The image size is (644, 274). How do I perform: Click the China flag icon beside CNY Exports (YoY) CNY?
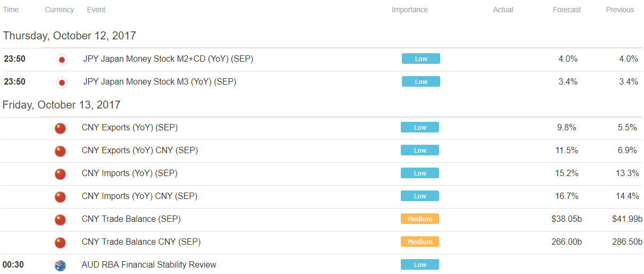[60, 151]
